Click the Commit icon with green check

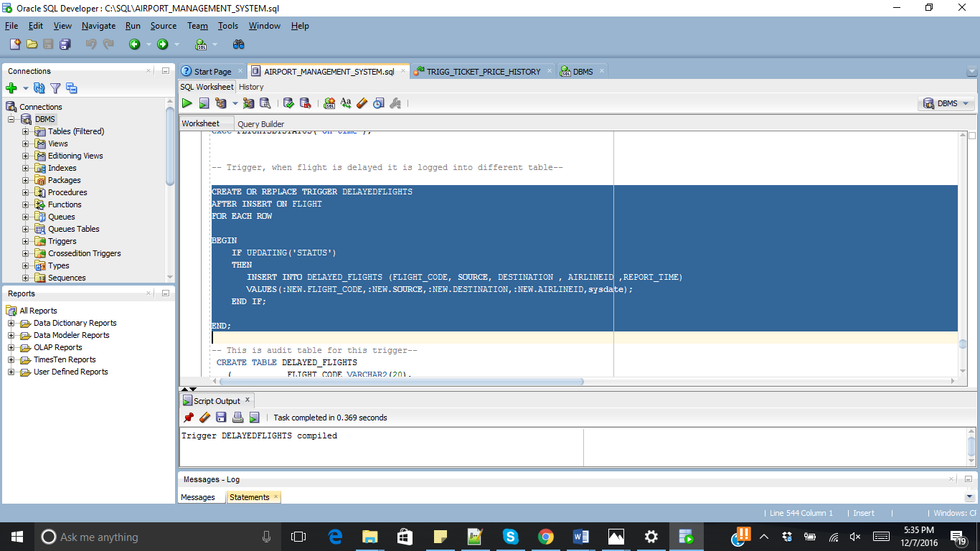point(288,103)
